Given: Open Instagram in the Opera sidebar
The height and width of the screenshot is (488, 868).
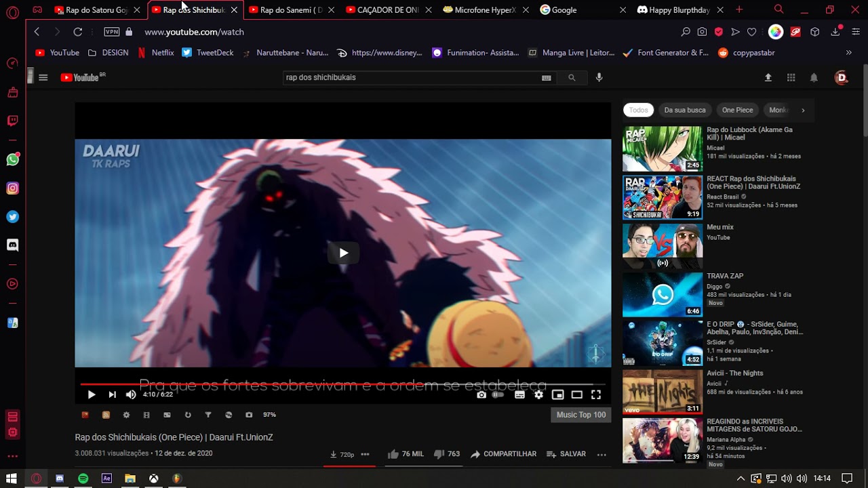Looking at the screenshot, I should coord(12,188).
